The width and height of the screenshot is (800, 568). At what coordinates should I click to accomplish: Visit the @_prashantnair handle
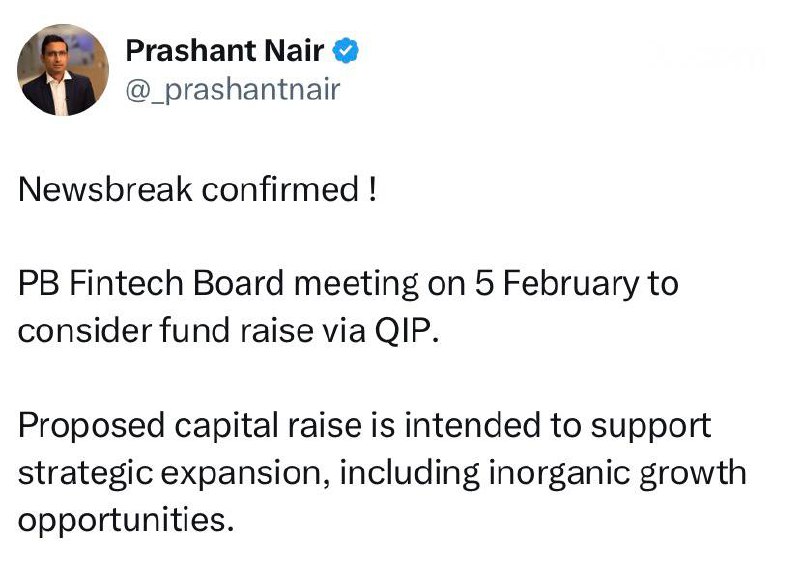pyautogui.click(x=233, y=90)
